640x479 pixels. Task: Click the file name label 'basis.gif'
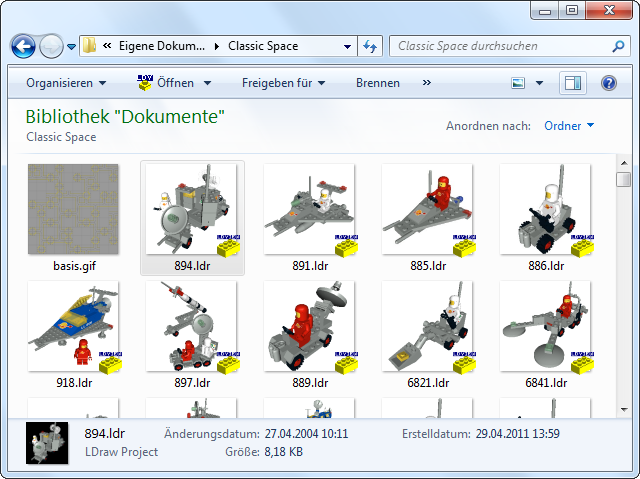[74, 266]
